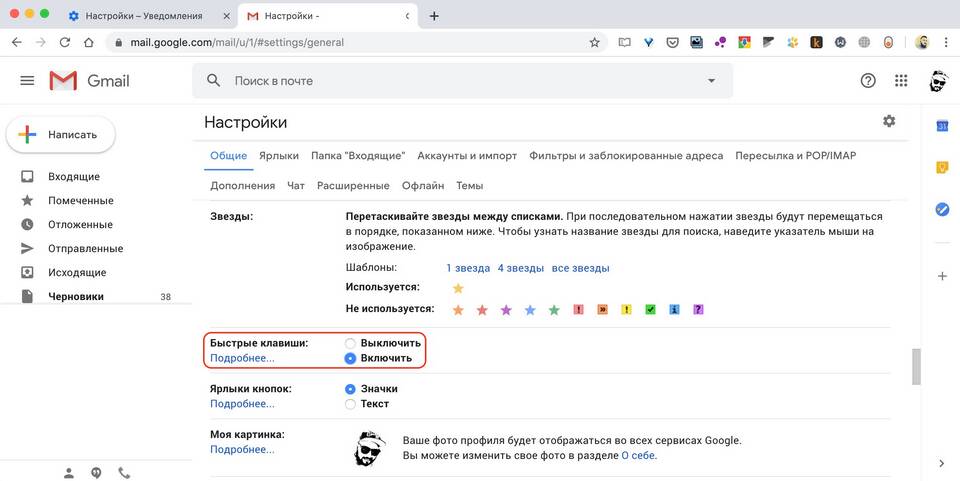Open the Support question mark icon

pyautogui.click(x=868, y=81)
